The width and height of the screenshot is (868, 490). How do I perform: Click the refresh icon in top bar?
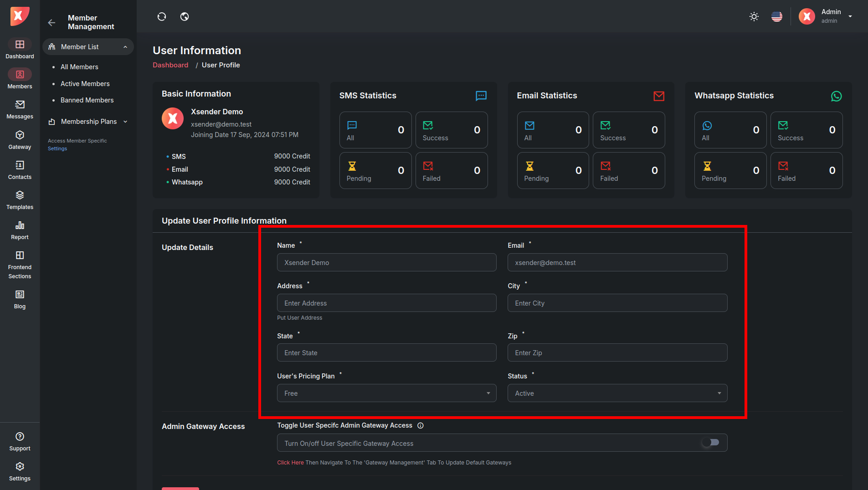[x=162, y=17]
